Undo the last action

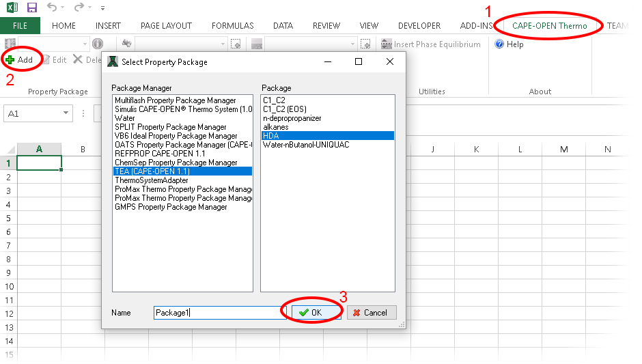click(52, 7)
